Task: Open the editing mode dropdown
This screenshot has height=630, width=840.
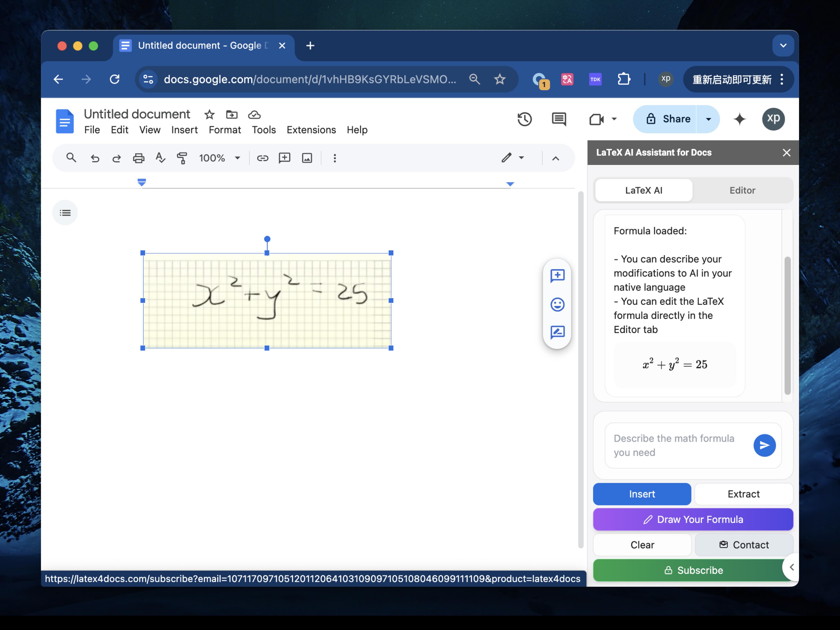Action: pyautogui.click(x=521, y=157)
